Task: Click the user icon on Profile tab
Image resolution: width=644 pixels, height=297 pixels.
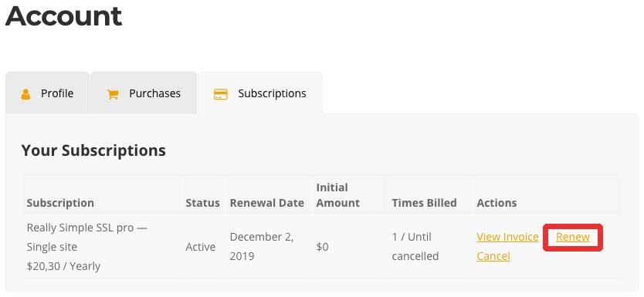Action: [25, 94]
